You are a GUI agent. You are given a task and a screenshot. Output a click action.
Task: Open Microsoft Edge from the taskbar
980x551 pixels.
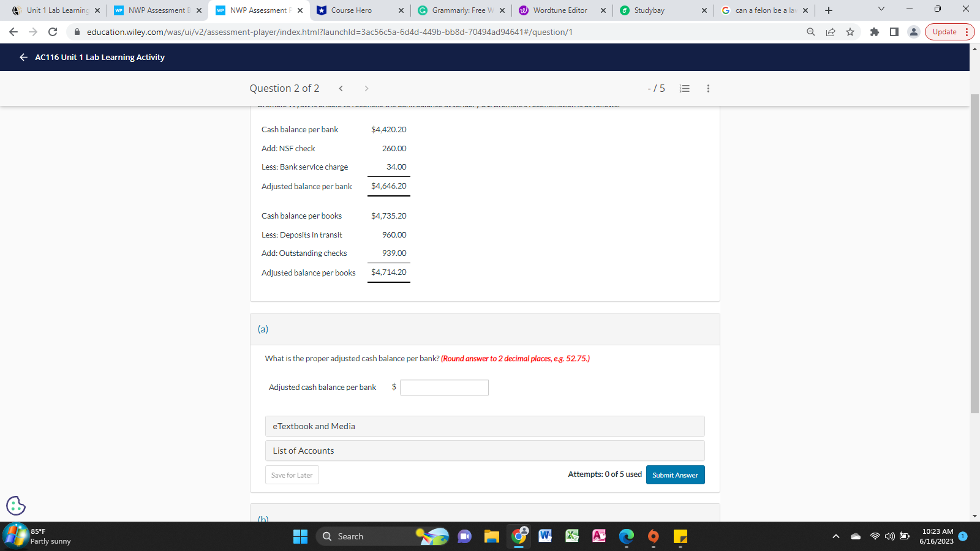(x=626, y=536)
